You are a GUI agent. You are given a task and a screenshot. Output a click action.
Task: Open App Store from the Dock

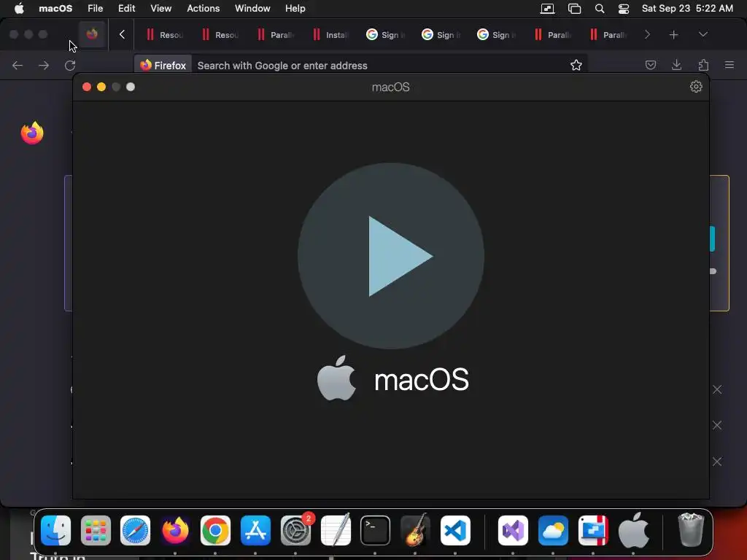(x=255, y=530)
